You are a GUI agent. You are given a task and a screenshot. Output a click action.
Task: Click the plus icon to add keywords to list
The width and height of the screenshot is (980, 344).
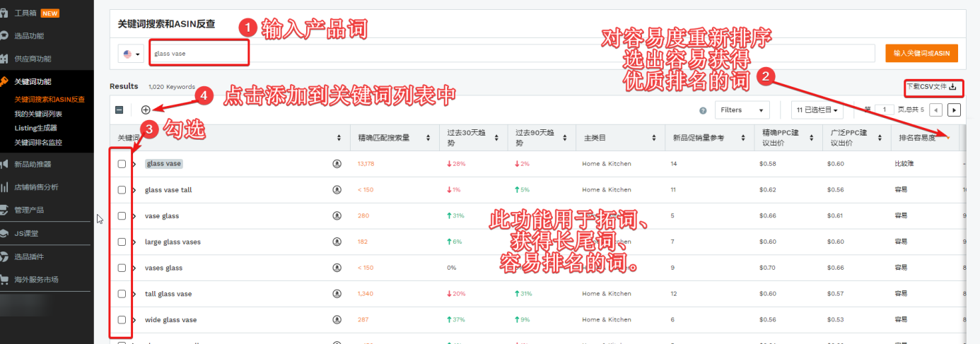coord(146,109)
